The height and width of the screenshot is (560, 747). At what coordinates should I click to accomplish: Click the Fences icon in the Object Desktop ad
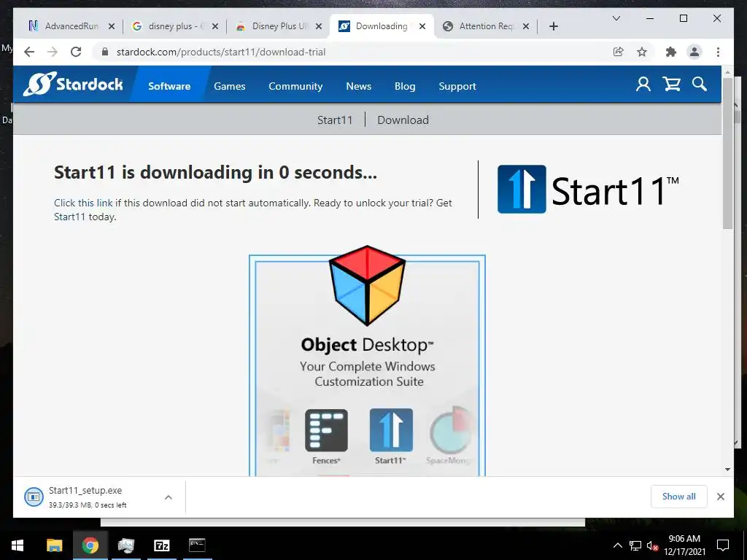pos(326,430)
